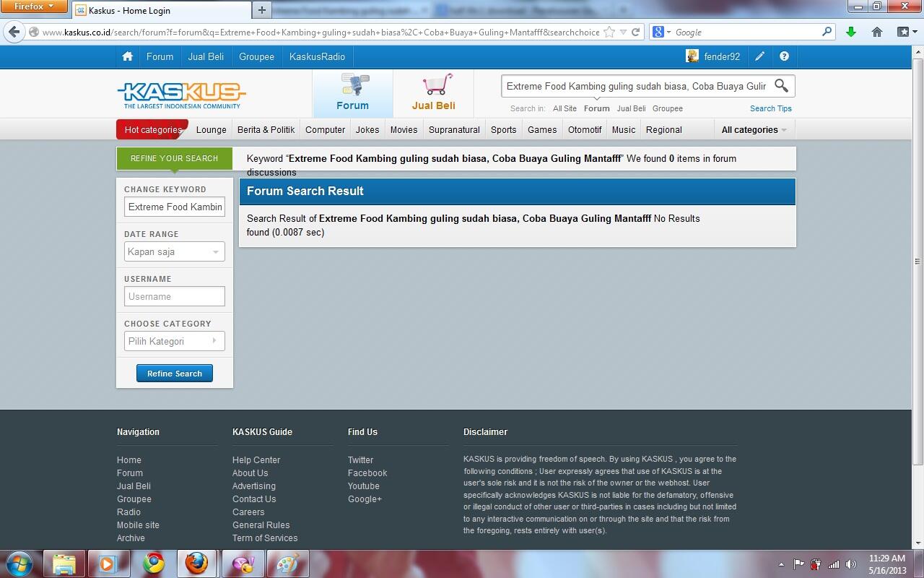Viewport: 924px width, 578px height.
Task: Open Otomotif category
Action: [x=585, y=130]
